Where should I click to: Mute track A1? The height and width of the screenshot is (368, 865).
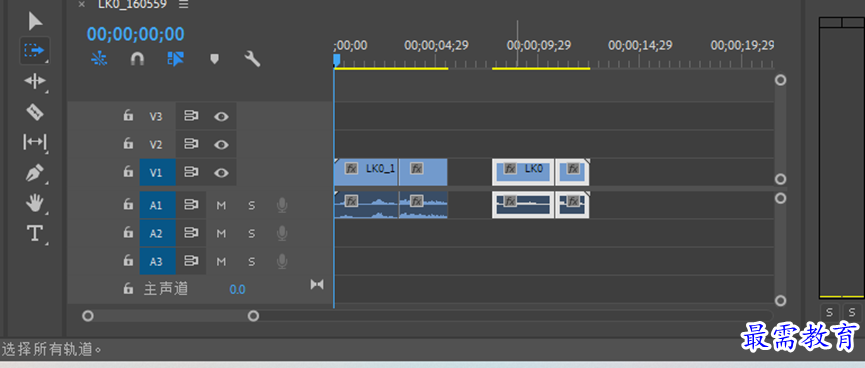(221, 205)
